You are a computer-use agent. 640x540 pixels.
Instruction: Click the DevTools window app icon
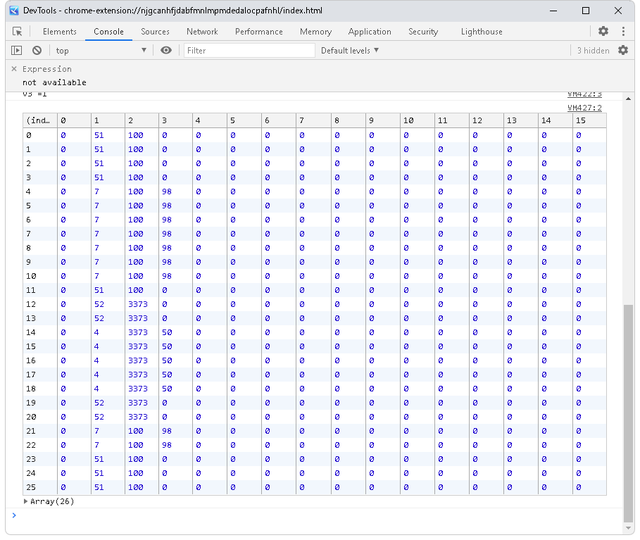pyautogui.click(x=14, y=11)
